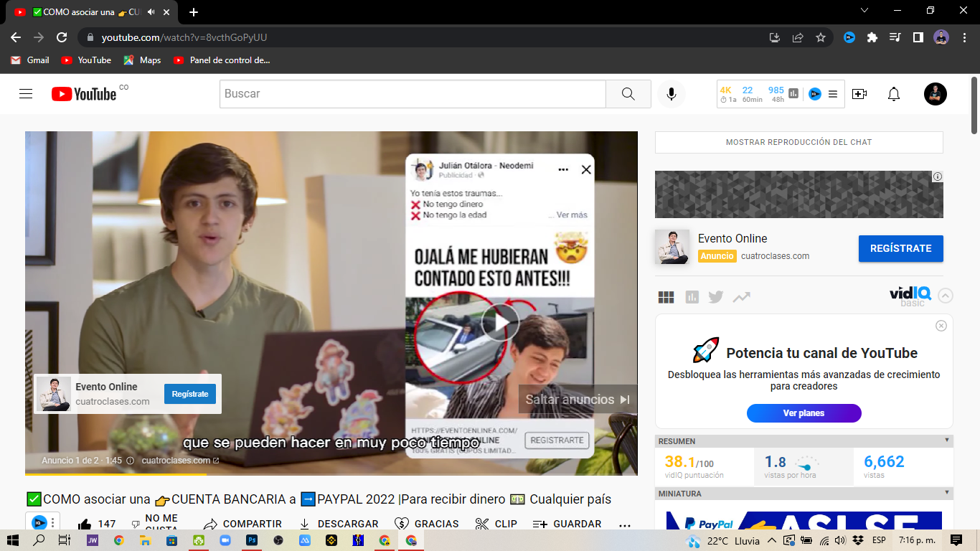This screenshot has width=980, height=551.
Task: Click the Chrome address bar URL
Action: click(x=184, y=37)
